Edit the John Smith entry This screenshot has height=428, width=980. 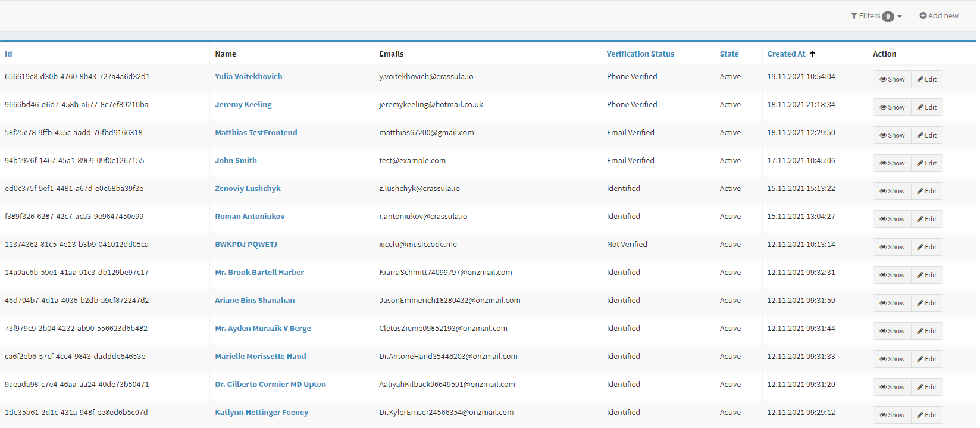[x=927, y=163]
